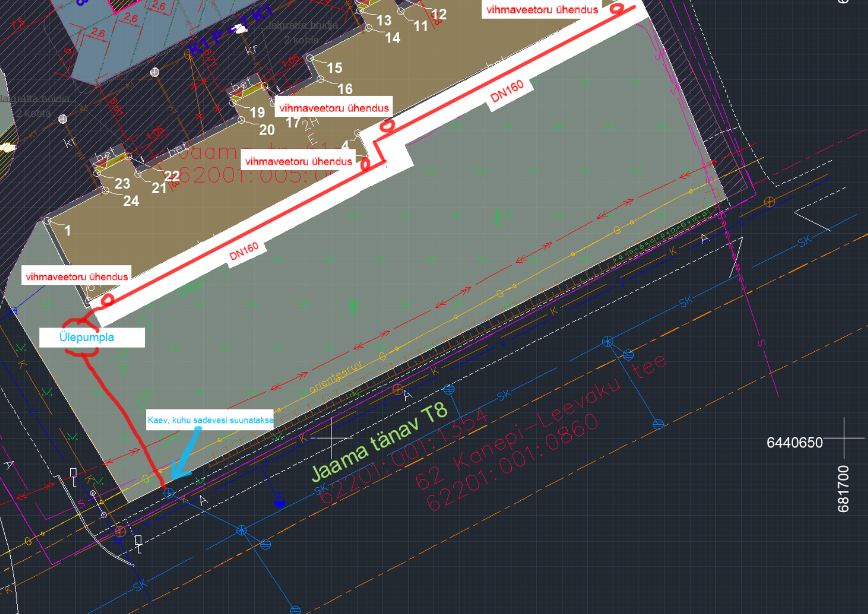868x614 pixels.
Task: Click the half-filled blue circle manhole symbol
Action: click(x=280, y=501)
